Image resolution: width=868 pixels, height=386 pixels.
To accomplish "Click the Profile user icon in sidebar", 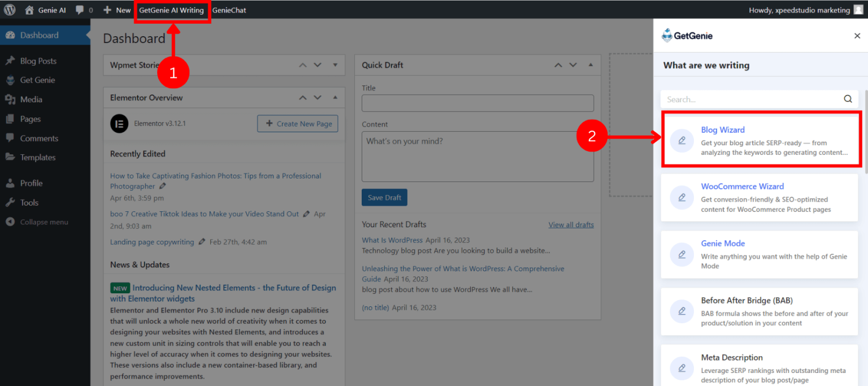I will pyautogui.click(x=10, y=183).
